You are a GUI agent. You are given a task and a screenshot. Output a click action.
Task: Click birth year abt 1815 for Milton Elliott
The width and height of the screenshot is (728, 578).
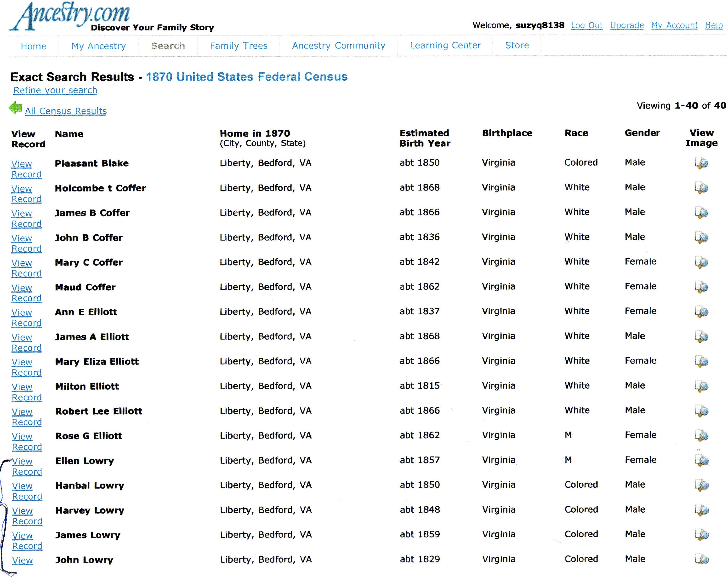(x=420, y=386)
